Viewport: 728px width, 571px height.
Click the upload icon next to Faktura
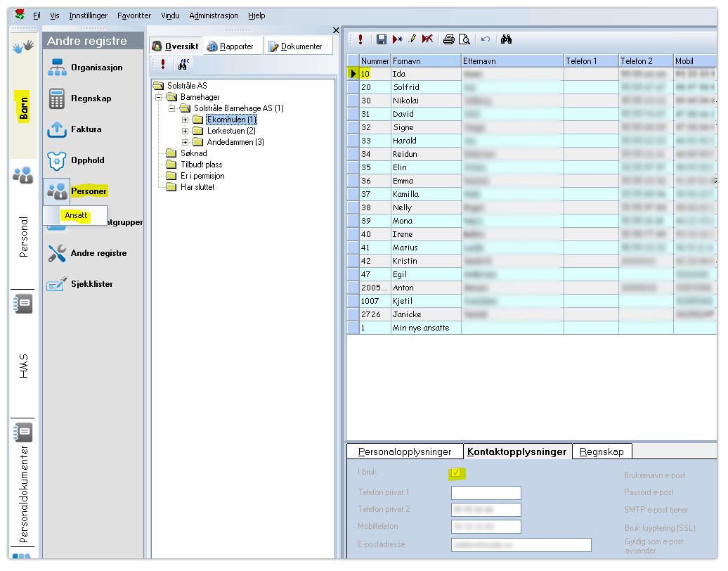pyautogui.click(x=57, y=129)
